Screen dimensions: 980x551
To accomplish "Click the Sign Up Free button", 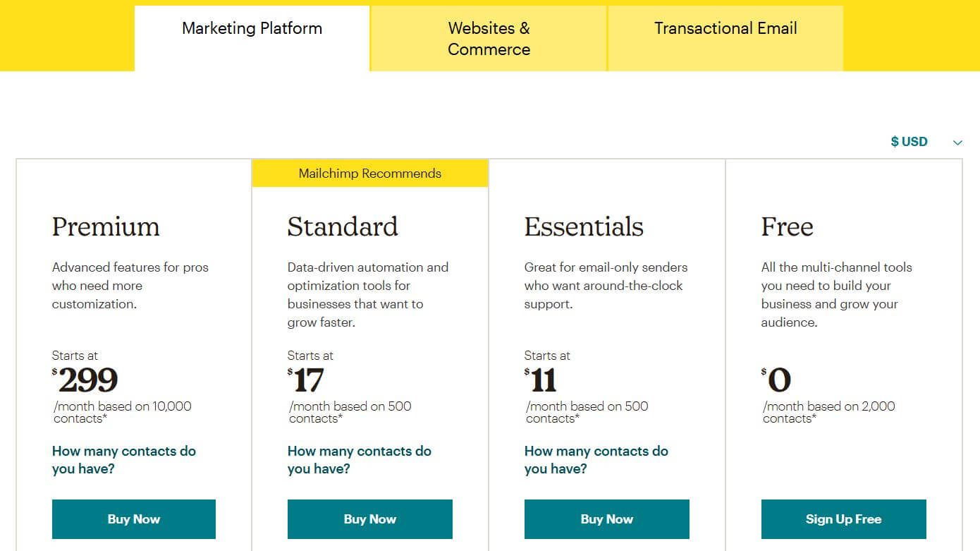I will click(843, 519).
